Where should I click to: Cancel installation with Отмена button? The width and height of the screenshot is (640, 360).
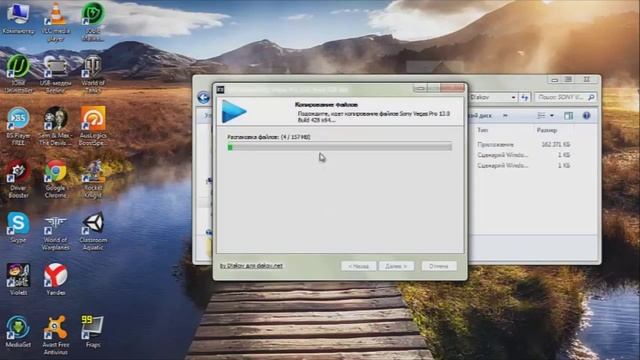coord(439,266)
